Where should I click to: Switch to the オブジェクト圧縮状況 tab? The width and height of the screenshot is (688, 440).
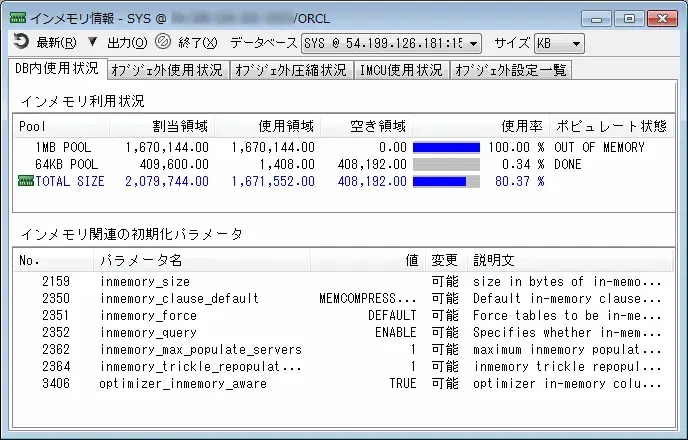click(291, 70)
